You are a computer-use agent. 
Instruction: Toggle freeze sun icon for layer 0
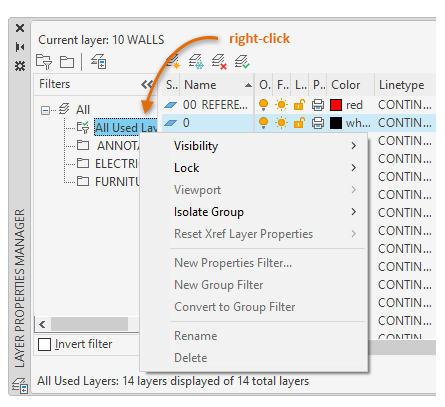coord(281,123)
